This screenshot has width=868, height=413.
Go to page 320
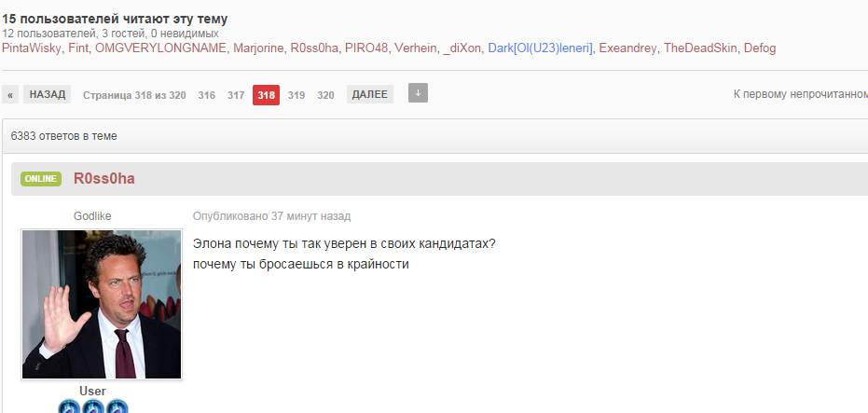[x=325, y=95]
